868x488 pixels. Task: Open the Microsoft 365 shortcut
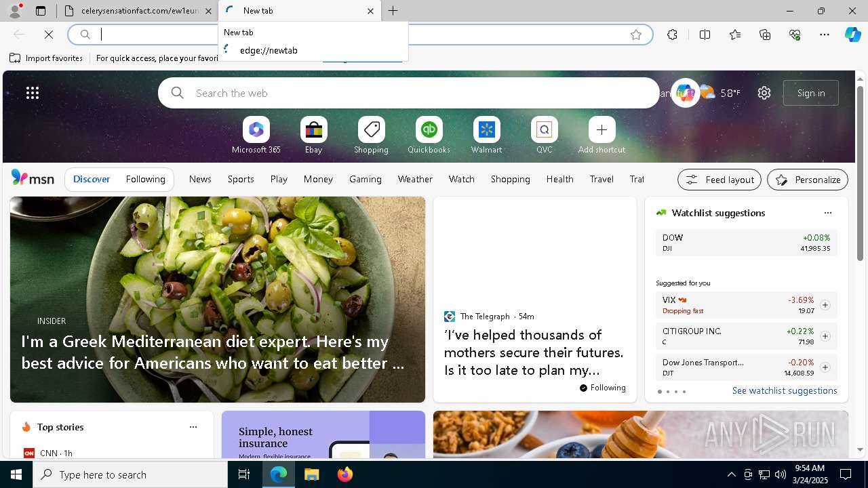[256, 135]
